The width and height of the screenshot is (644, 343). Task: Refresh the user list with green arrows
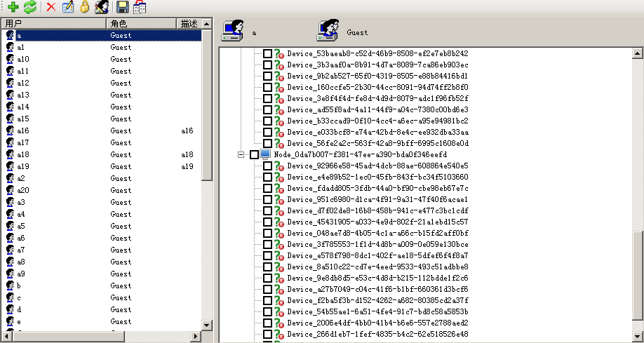coord(29,8)
